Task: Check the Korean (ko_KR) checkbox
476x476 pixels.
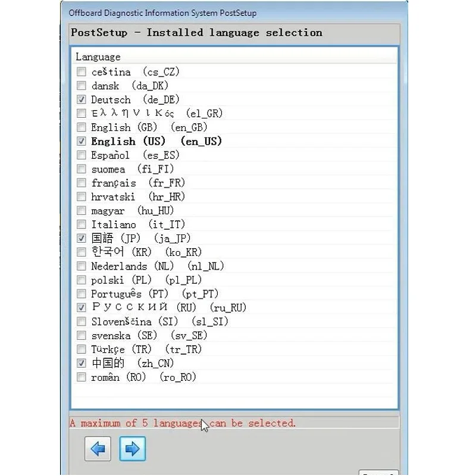Action: click(x=82, y=252)
